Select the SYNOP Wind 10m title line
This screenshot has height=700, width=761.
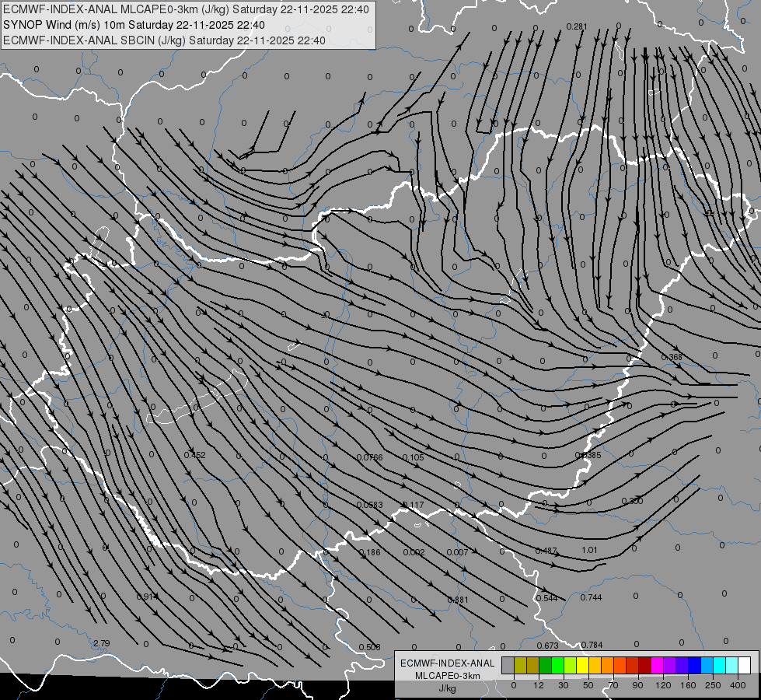[134, 25]
